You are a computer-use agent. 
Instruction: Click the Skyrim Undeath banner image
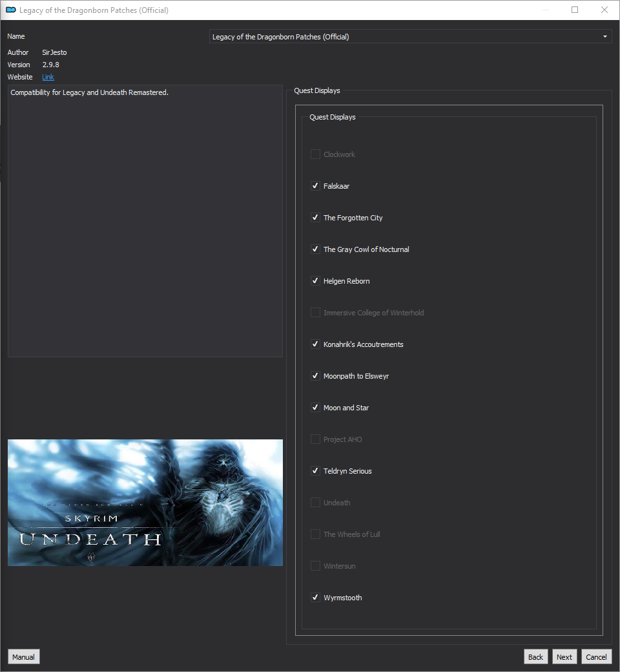coord(145,503)
